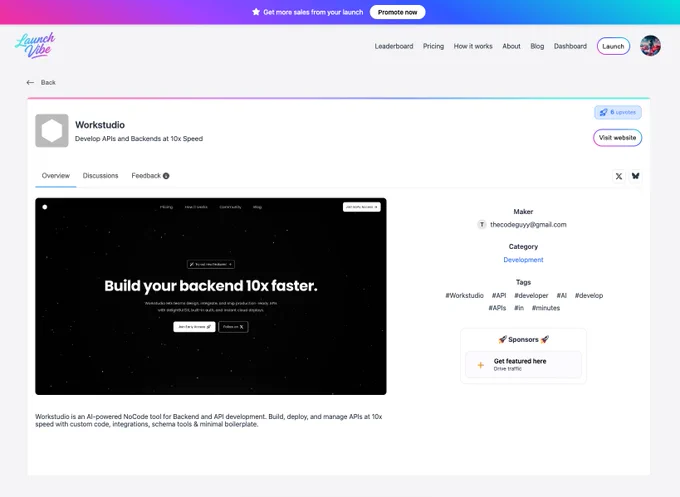Click the #minutes tag
The height and width of the screenshot is (497, 680).
click(546, 308)
